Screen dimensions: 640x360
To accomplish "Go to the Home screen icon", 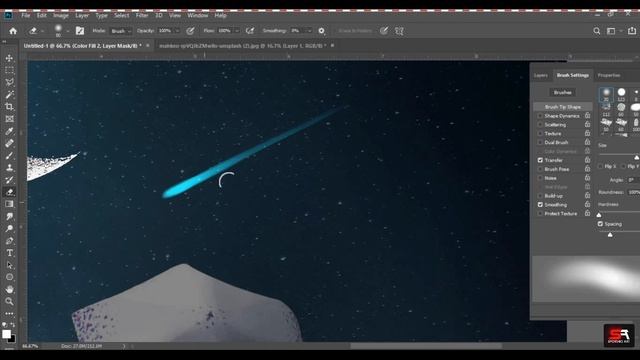I will 13,31.
